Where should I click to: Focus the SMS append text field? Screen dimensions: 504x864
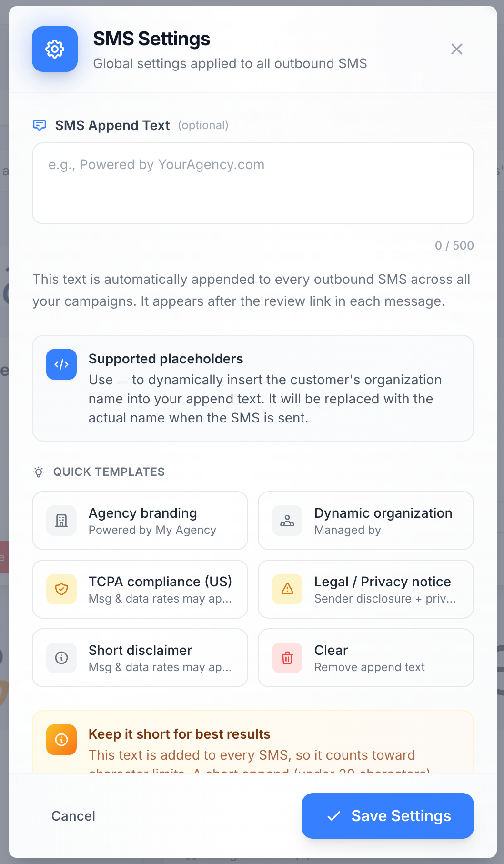[252, 183]
